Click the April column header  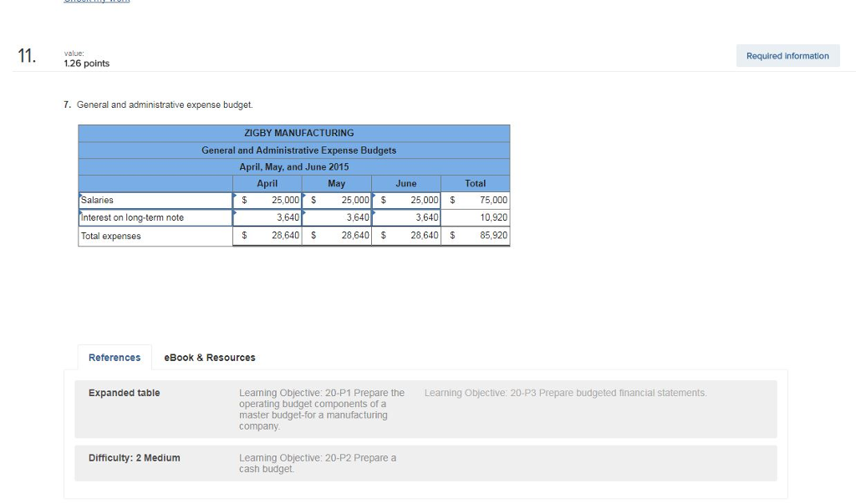click(267, 183)
